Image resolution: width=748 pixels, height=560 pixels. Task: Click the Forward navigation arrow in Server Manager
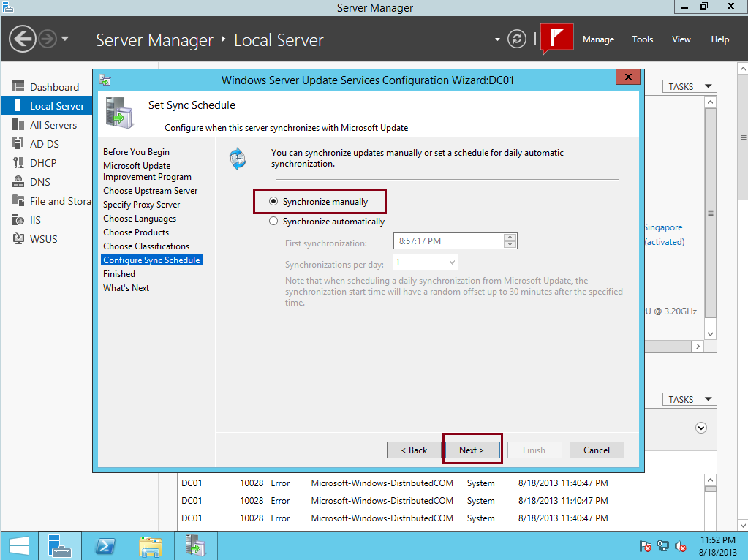point(48,39)
